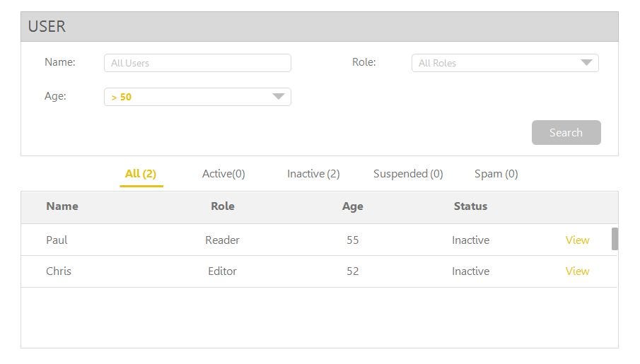Click the Name column header
The height and width of the screenshot is (364, 640).
tap(62, 206)
